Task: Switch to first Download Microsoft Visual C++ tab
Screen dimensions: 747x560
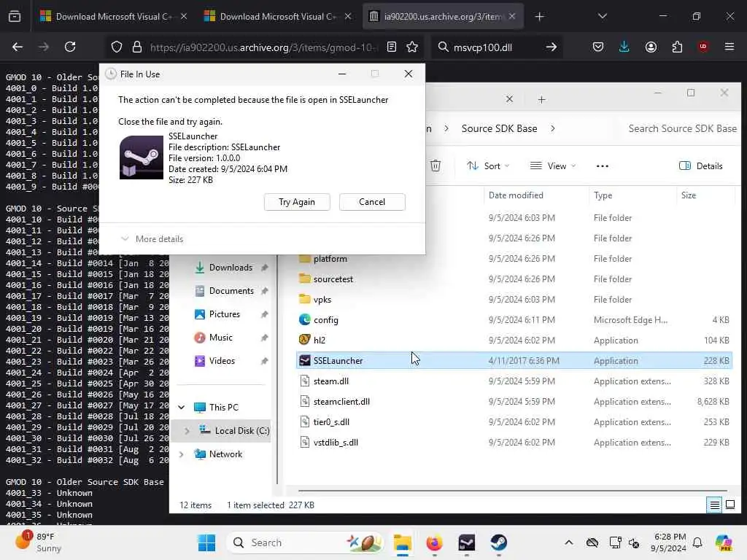Action: click(x=113, y=17)
